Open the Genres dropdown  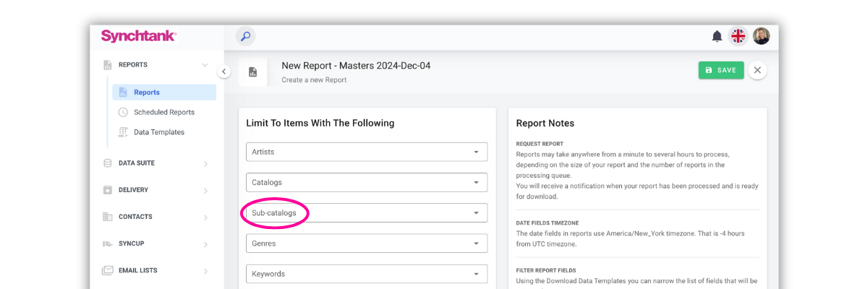366,243
